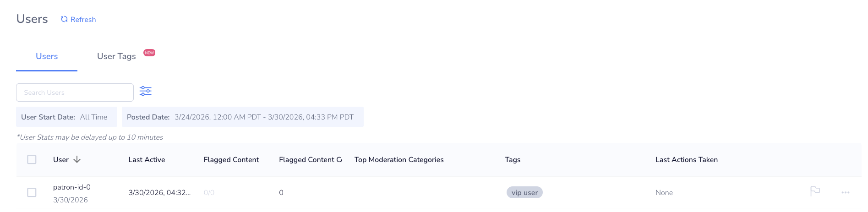Switch to the User Tags tab
Image resolution: width=868 pixels, height=212 pixels.
point(116,56)
